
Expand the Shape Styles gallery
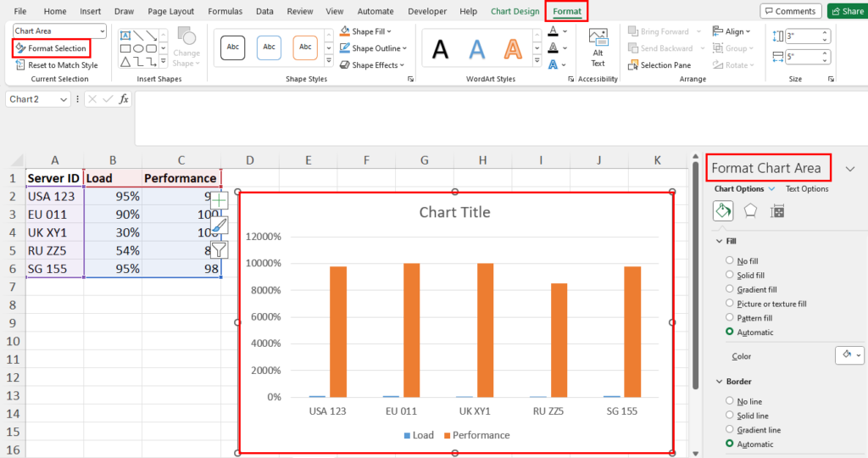[329, 60]
